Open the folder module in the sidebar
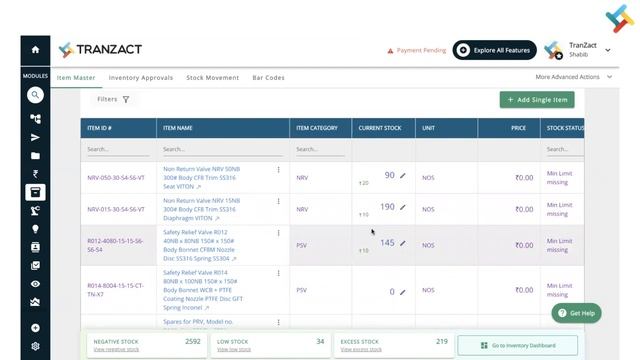Viewport: 640px width, 360px height. click(36, 156)
